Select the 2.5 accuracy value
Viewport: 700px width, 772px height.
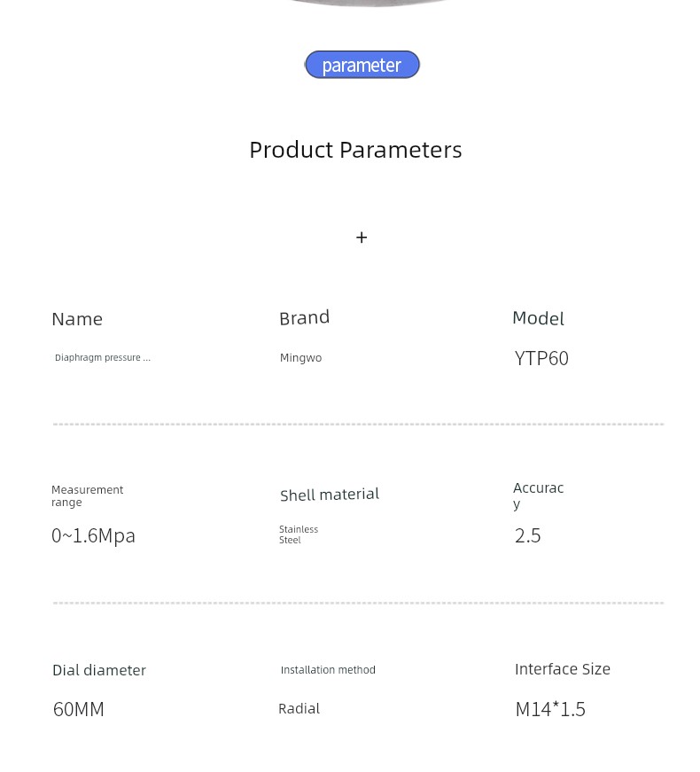[x=528, y=535]
